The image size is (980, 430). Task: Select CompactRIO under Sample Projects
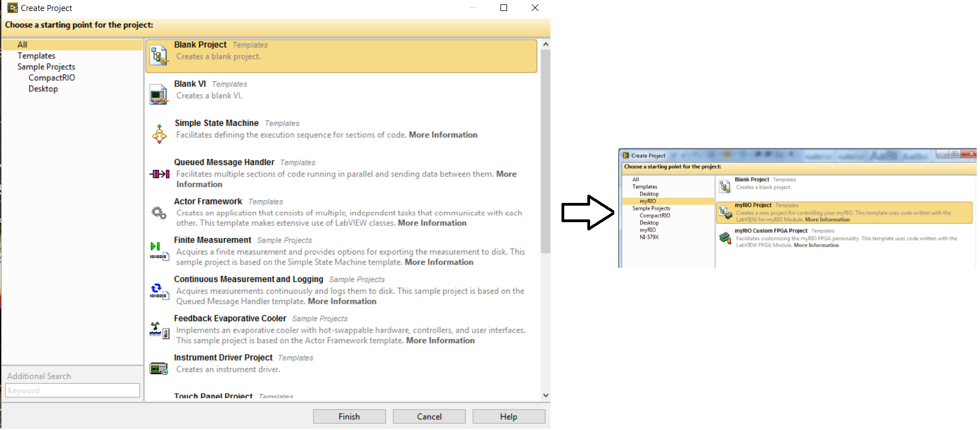[52, 78]
